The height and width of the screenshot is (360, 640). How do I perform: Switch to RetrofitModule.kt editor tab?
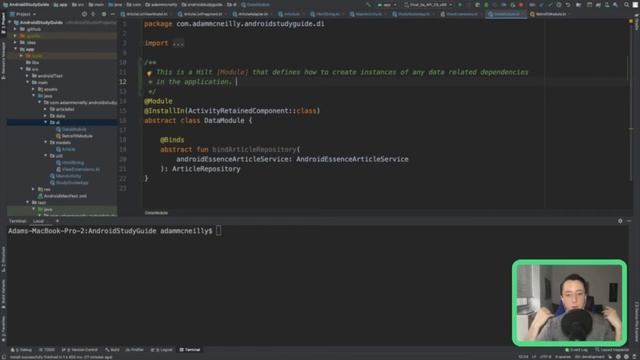point(548,14)
